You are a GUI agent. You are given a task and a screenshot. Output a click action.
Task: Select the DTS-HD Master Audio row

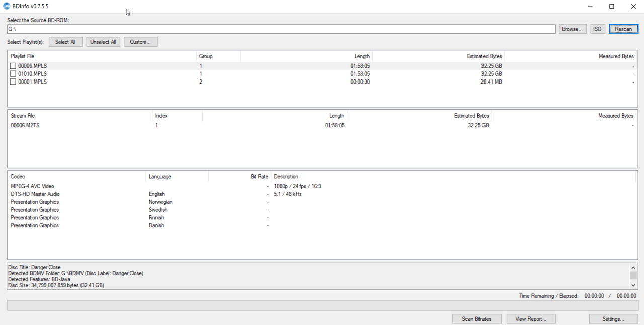tap(322, 194)
